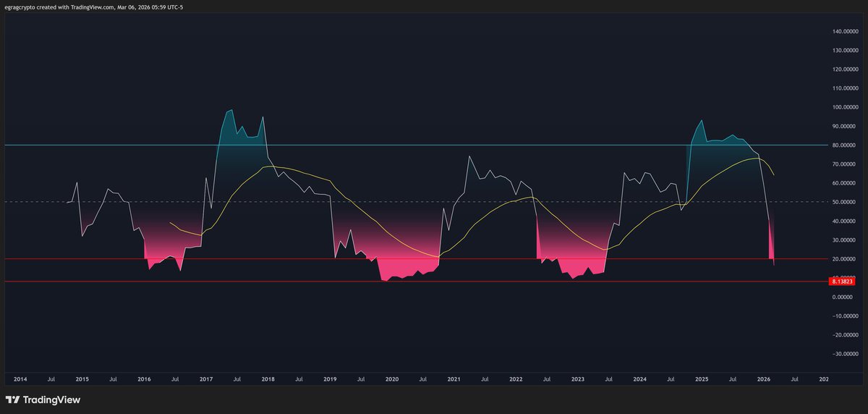Screen dimensions: 868x414
Task: Click the -10.00000 price axis label
Action: click(x=844, y=316)
